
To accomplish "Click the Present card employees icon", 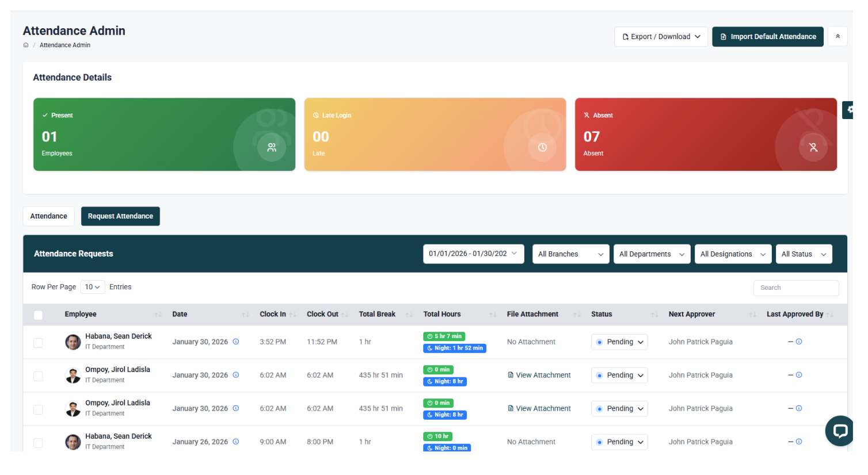I will tap(272, 147).
